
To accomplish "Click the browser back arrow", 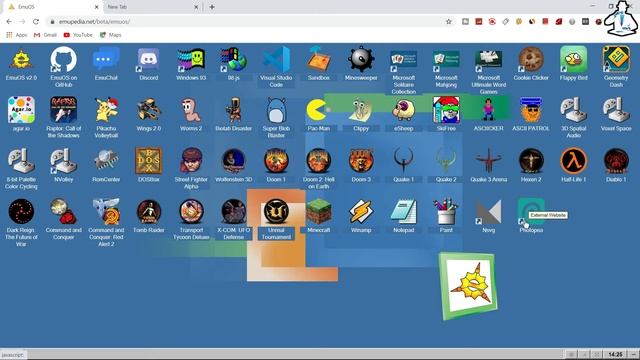I will click(9, 21).
